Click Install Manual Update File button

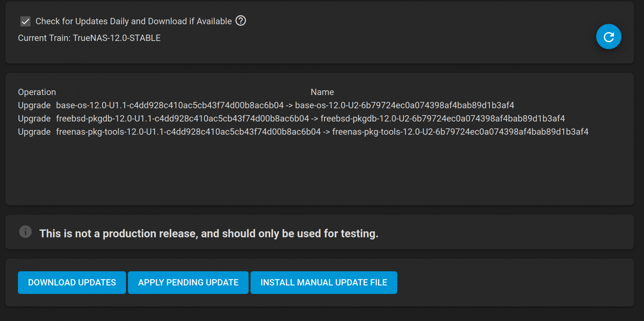click(x=324, y=282)
